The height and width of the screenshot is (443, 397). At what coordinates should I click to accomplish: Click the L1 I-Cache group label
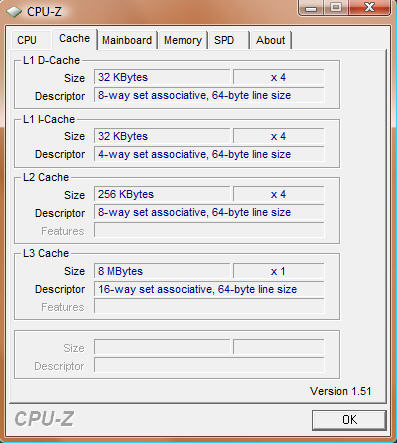pos(49,119)
